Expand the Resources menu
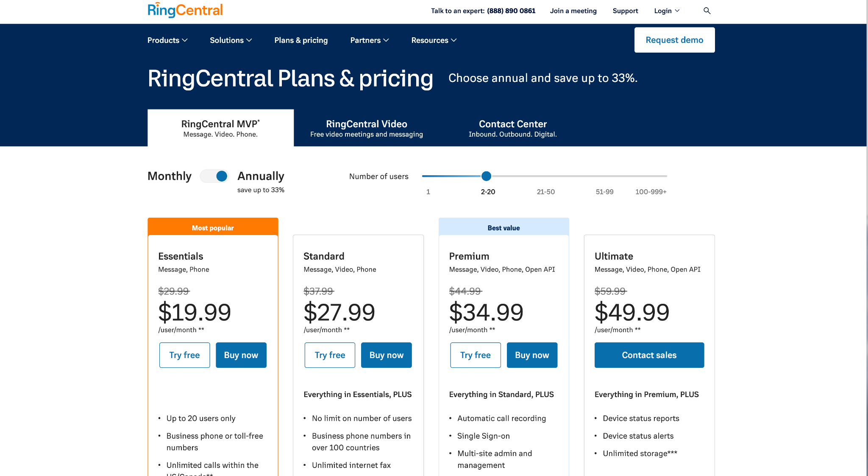Viewport: 868px width, 476px height. click(x=434, y=40)
